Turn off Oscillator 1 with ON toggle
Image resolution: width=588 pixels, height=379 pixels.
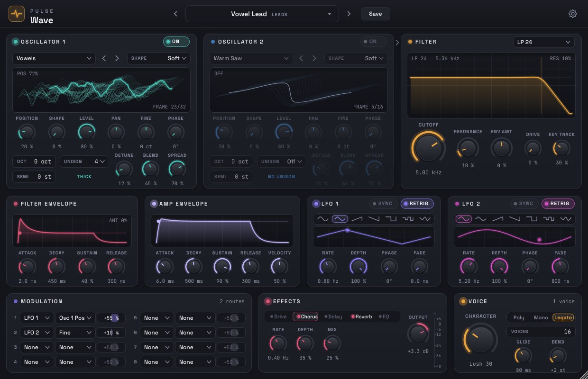tap(176, 42)
